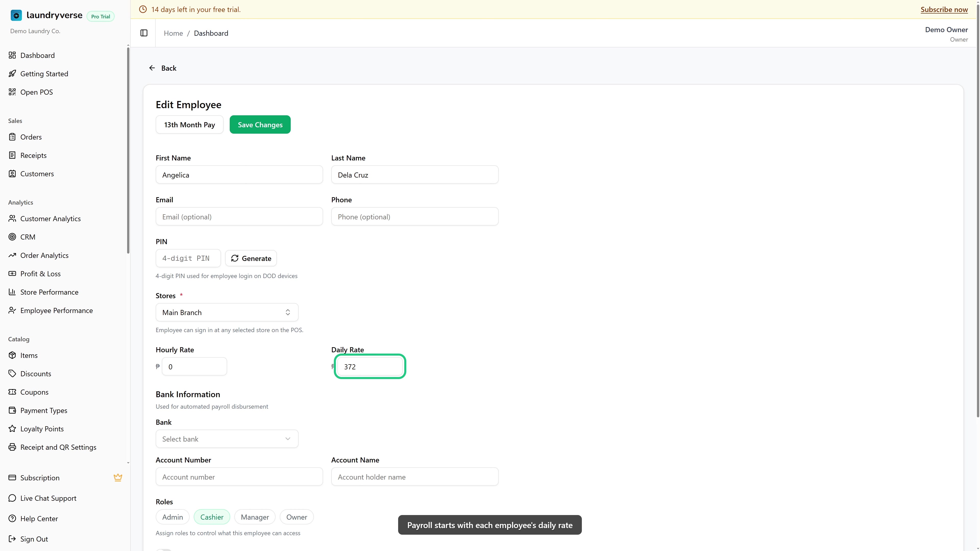Open the Select bank dropdown

[x=227, y=439]
